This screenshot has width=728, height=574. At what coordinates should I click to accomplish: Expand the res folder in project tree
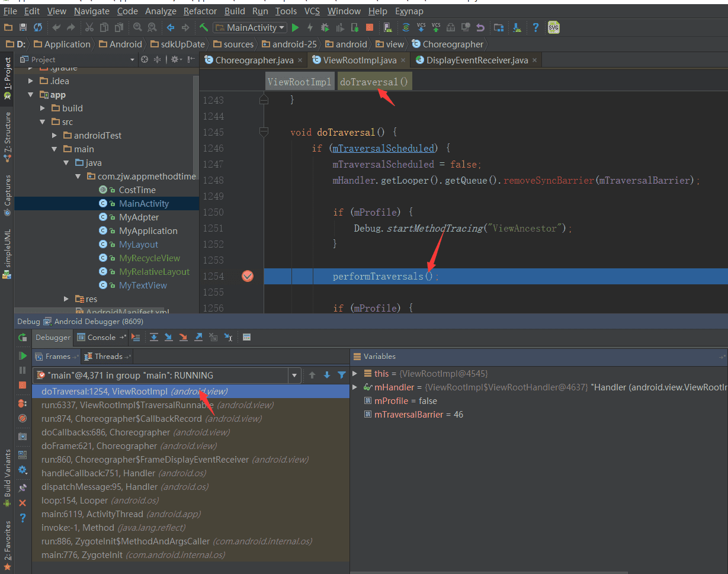(x=66, y=299)
